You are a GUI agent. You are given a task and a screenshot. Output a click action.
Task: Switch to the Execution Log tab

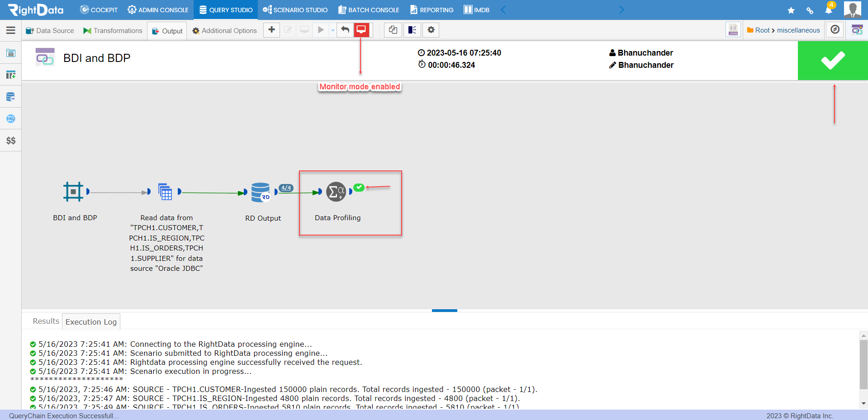point(90,321)
